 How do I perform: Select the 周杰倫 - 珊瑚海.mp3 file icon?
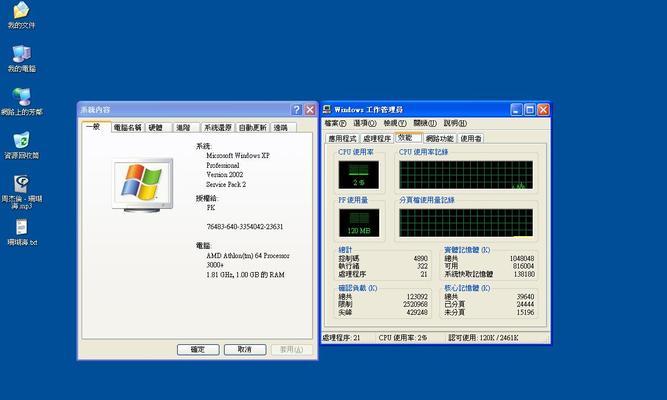[x=21, y=192]
